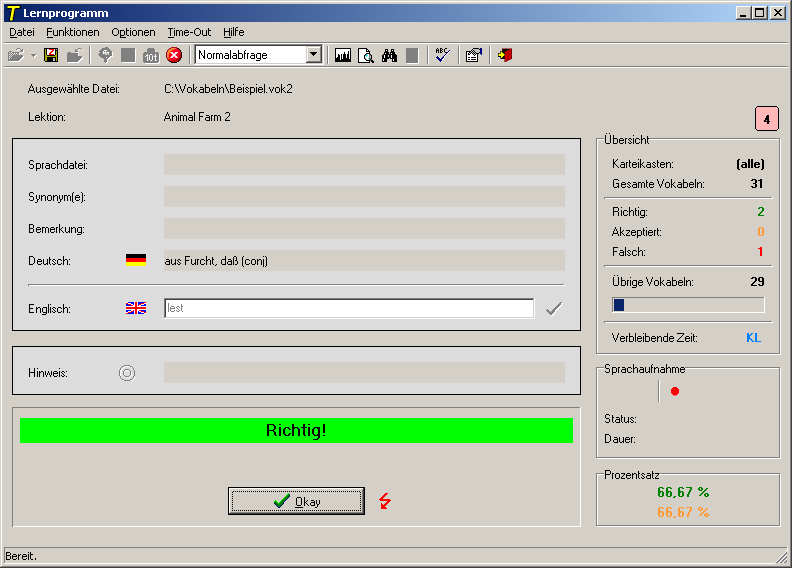Minimize the Lernprogramm window
Screen dimensions: 792x568
tap(742, 13)
